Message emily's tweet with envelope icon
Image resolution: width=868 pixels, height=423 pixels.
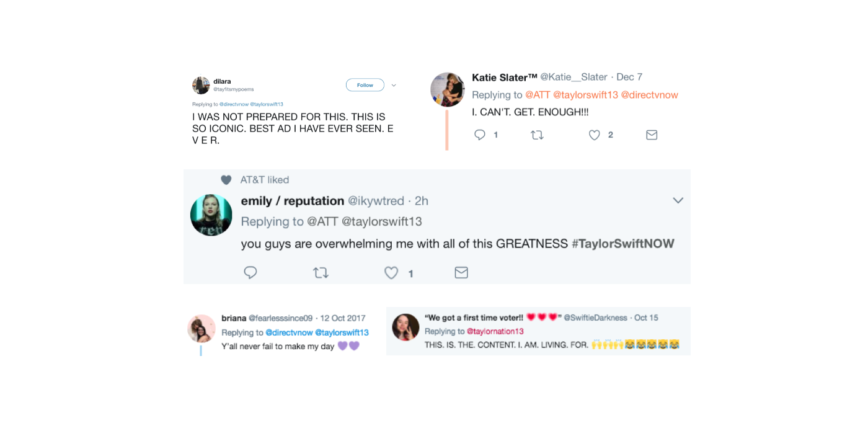click(461, 272)
